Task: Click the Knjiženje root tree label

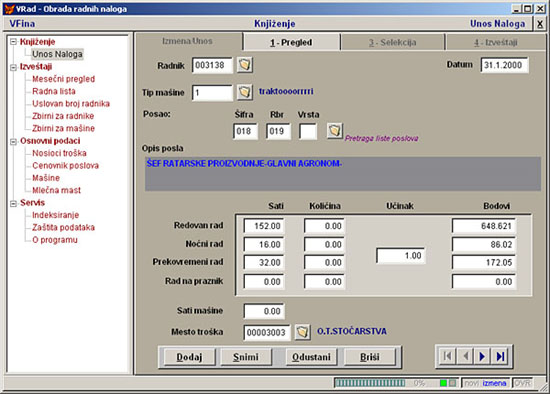Action: click(x=38, y=42)
